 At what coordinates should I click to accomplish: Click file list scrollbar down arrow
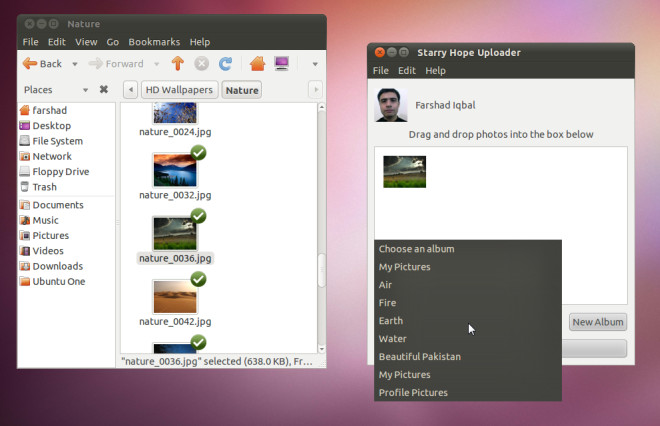click(322, 349)
